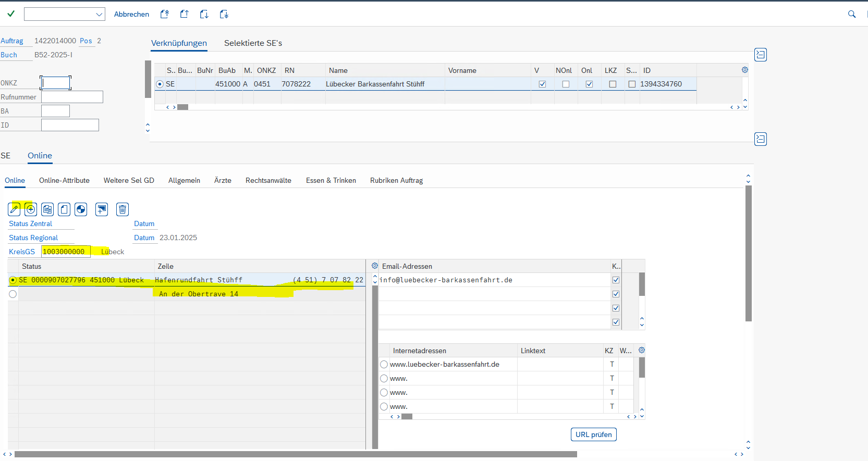The width and height of the screenshot is (868, 461).
Task: Open the Allgemein sub-tab
Action: point(184,180)
